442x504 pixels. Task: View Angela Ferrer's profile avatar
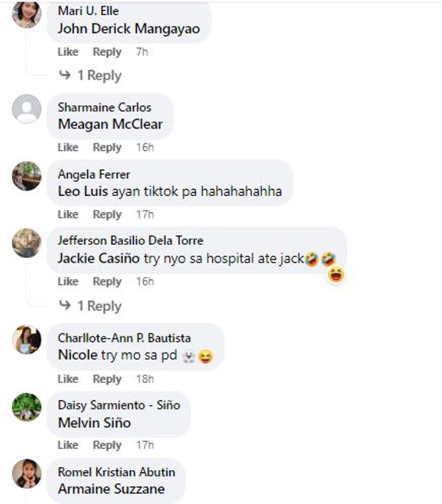click(27, 176)
